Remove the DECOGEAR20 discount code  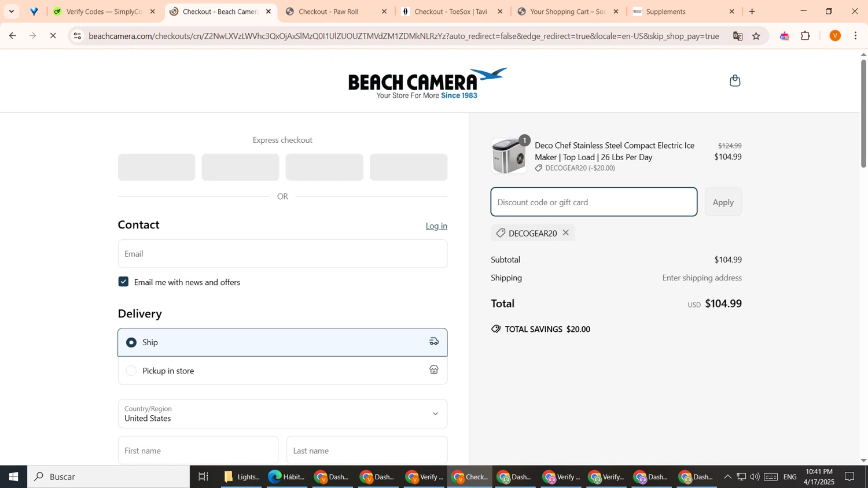[x=566, y=233]
